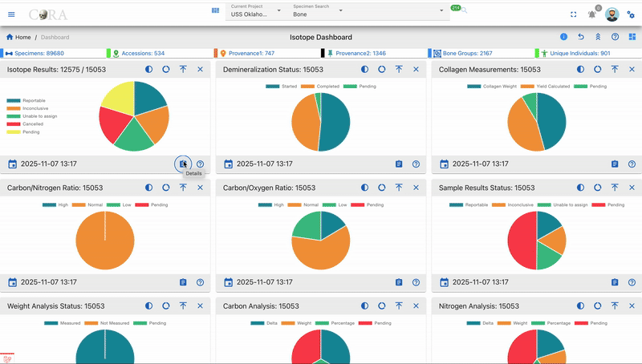The width and height of the screenshot is (642, 364).
Task: Open the notifications bell
Action: (x=592, y=14)
